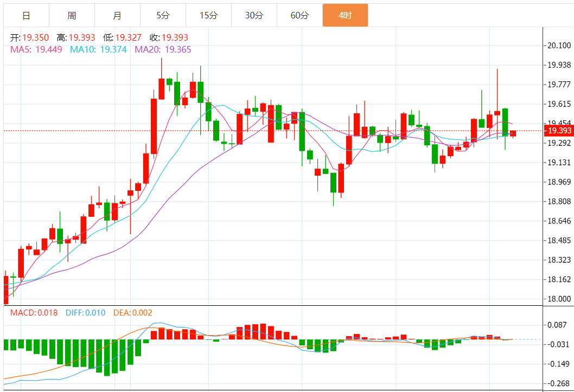Image resolution: width=574 pixels, height=392 pixels.
Task: Click the 19.292 price axis label
Action: click(x=559, y=143)
